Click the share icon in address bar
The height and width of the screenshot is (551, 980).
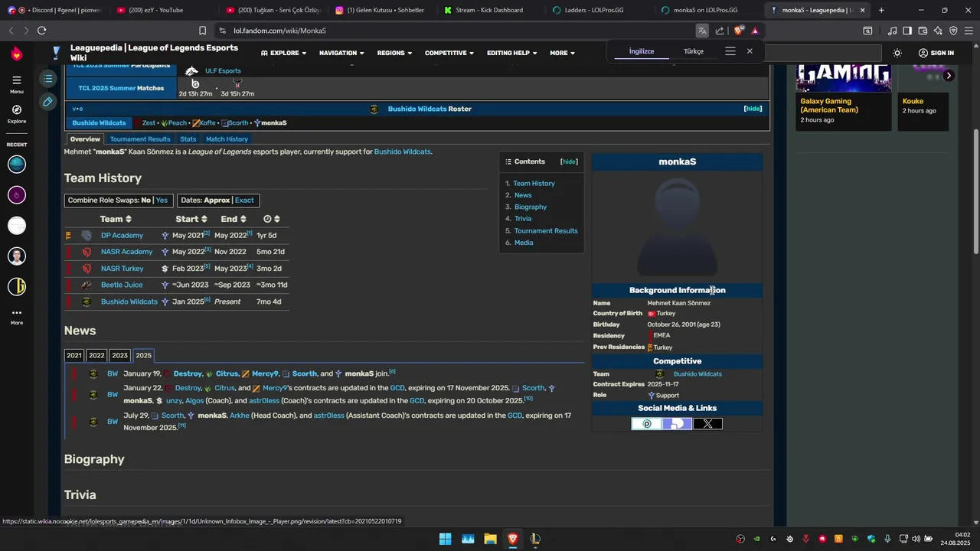720,31
